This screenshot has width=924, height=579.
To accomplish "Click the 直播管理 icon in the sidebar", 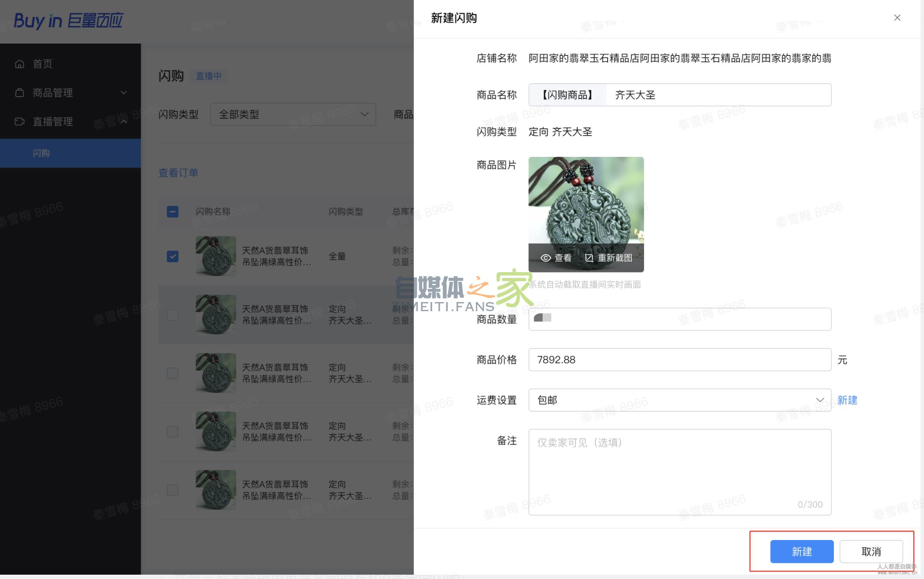I will pos(20,122).
